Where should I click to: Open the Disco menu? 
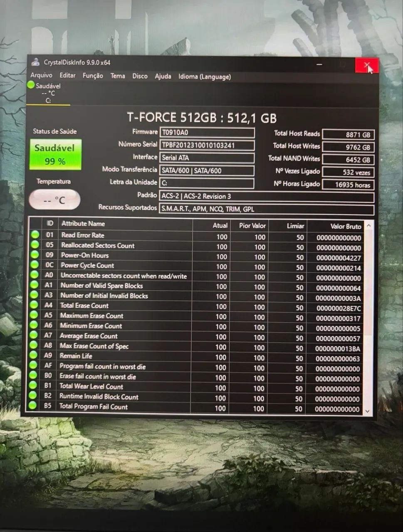click(x=140, y=76)
